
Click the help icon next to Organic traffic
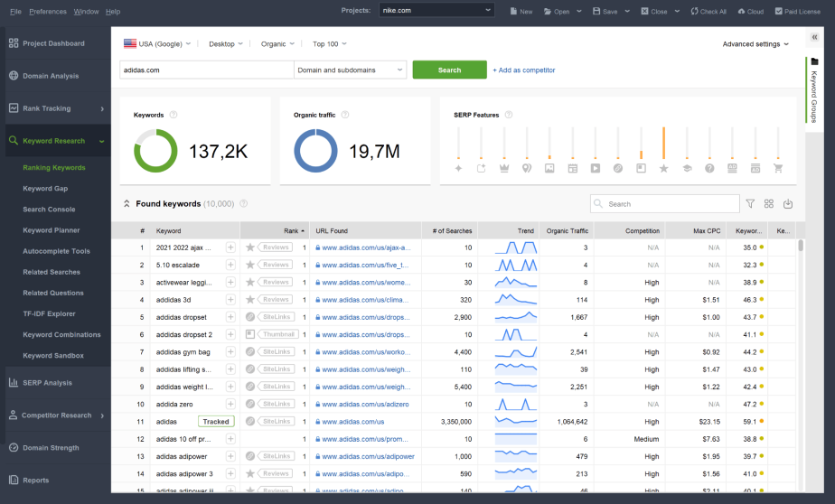(x=345, y=115)
